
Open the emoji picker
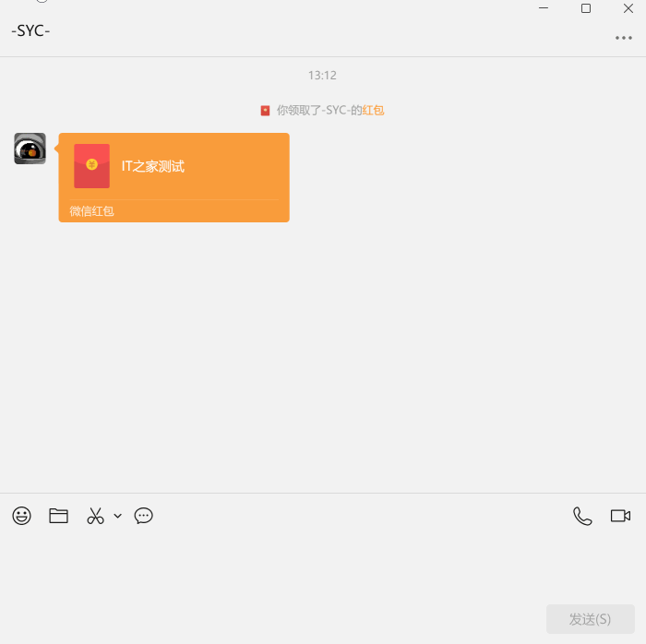click(x=21, y=516)
